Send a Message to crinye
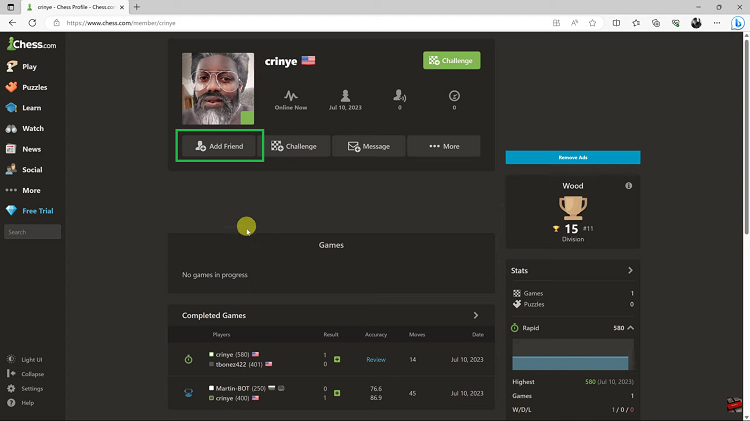Screen dimensions: 750x421 pos(369,146)
